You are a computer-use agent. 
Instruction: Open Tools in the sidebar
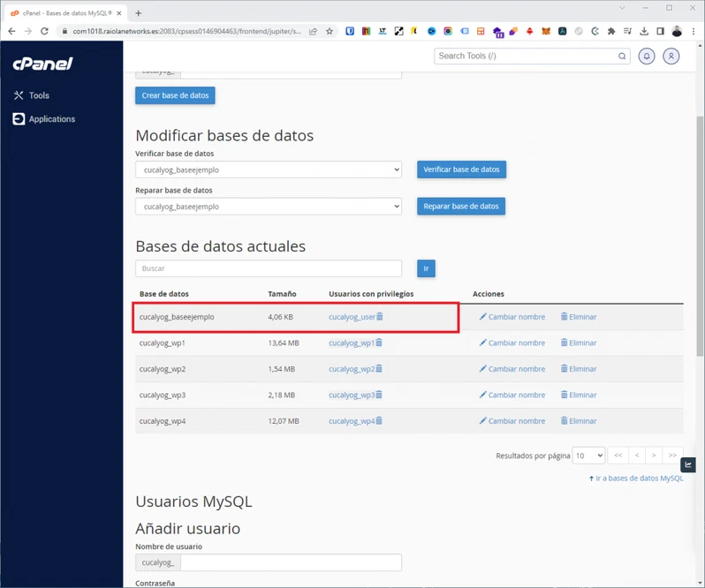tap(38, 95)
